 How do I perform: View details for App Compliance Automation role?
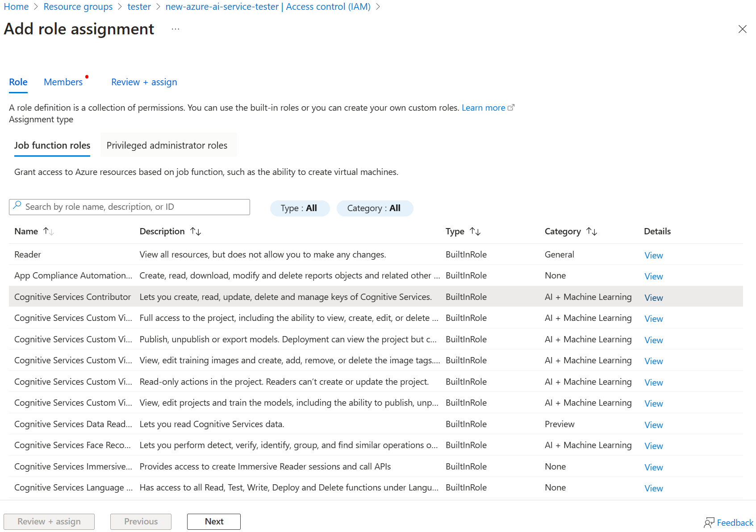point(654,276)
